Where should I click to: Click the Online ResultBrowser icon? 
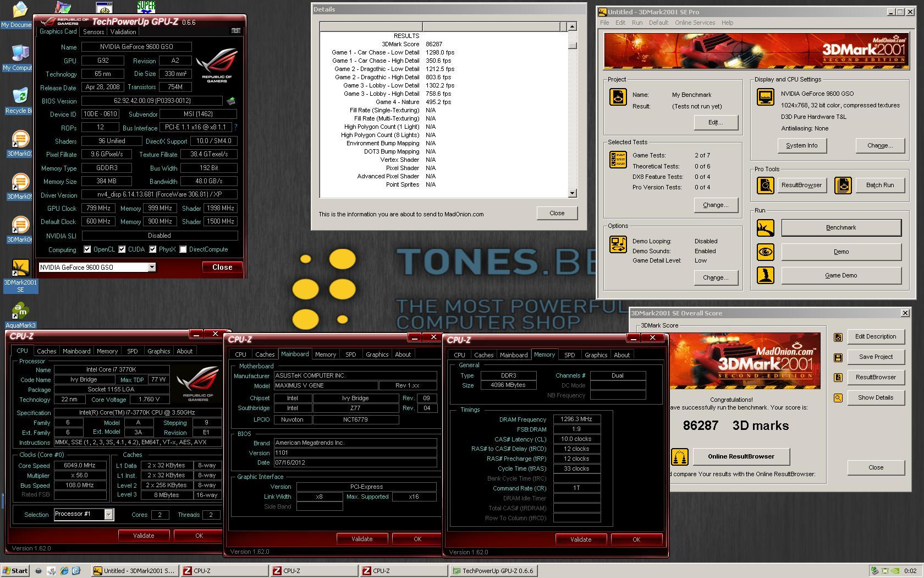tap(680, 456)
